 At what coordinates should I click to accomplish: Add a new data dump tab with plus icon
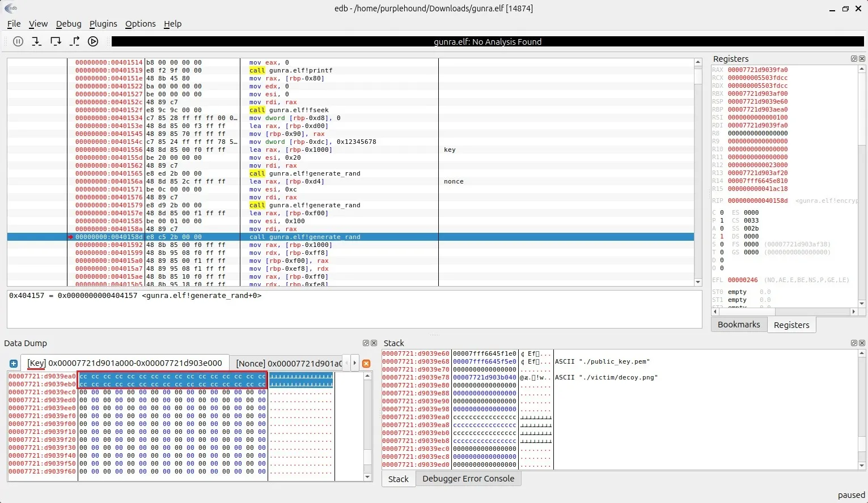(14, 364)
